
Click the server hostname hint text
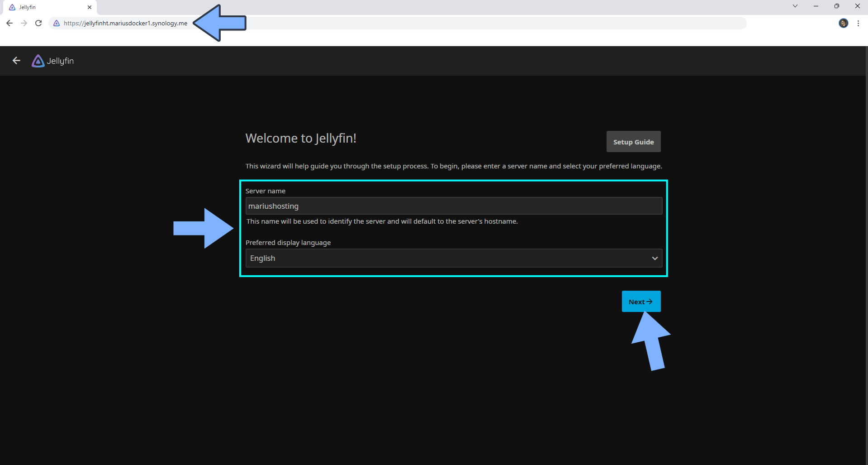tap(382, 221)
